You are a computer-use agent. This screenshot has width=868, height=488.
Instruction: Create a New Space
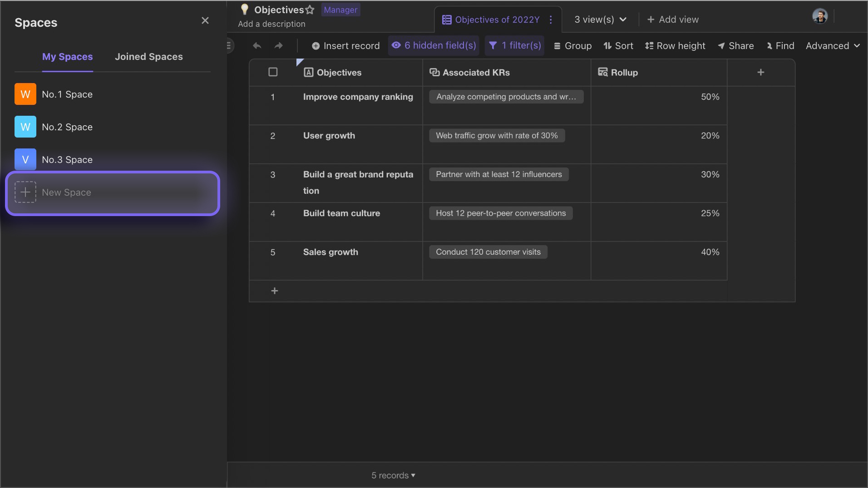click(113, 193)
